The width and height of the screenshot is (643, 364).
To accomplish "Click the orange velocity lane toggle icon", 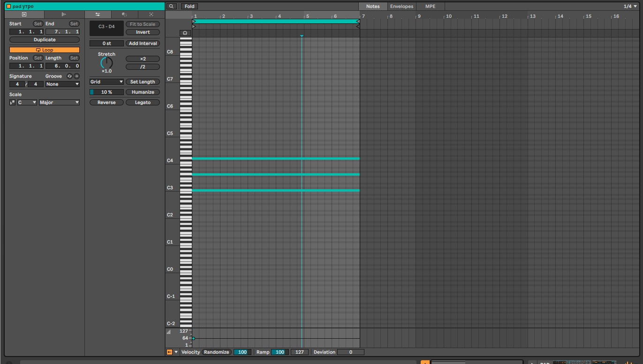I will pyautogui.click(x=170, y=352).
